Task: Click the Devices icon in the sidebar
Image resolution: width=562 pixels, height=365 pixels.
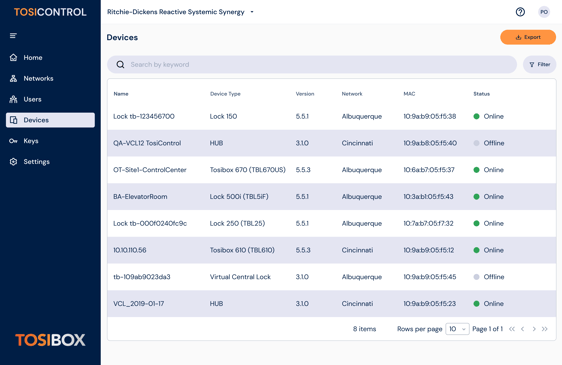Action: click(x=14, y=120)
